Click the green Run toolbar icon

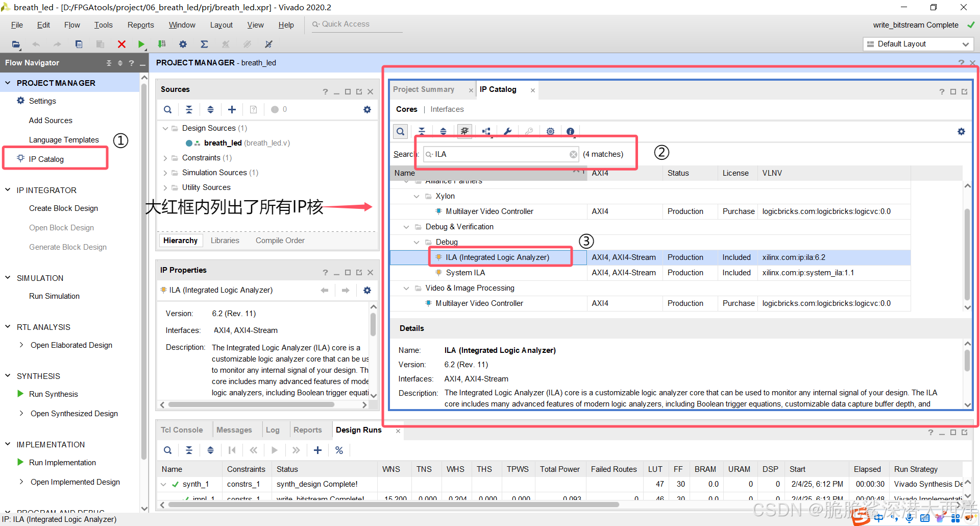pyautogui.click(x=141, y=44)
